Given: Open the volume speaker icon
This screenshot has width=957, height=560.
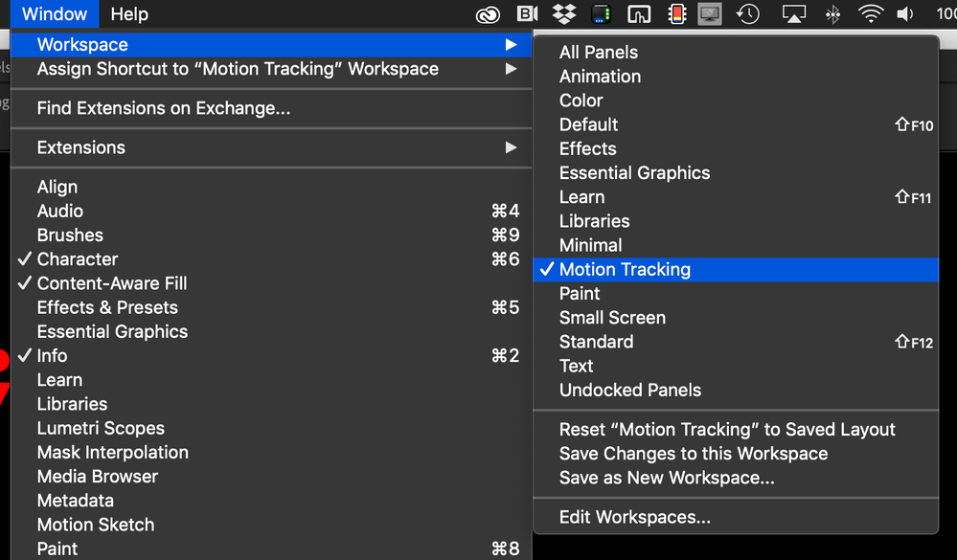Looking at the screenshot, I should (904, 14).
